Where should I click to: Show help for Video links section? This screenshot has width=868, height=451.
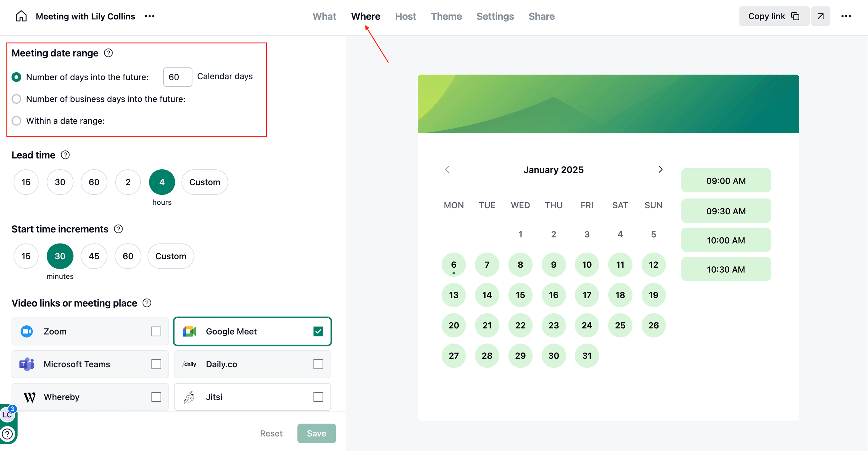pyautogui.click(x=147, y=303)
